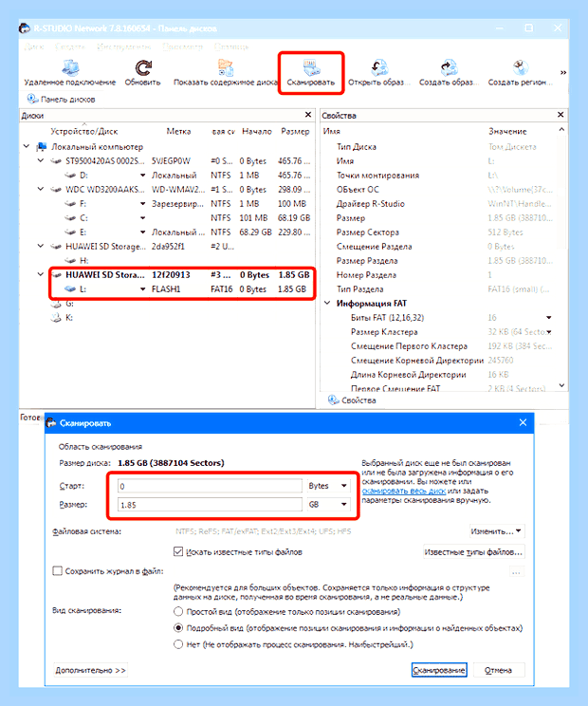Click the Сканирование button
588x706 pixels.
439,670
